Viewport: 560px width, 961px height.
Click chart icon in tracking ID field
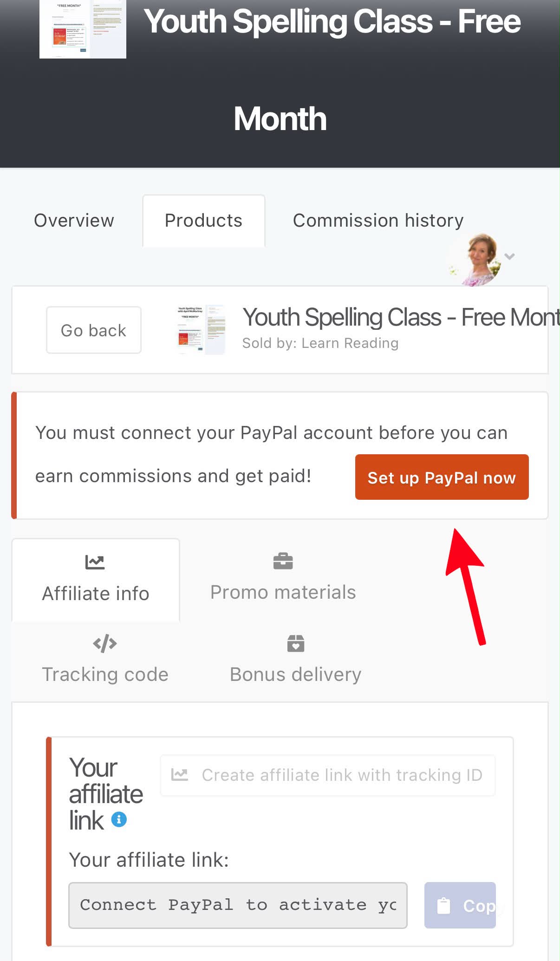click(x=180, y=775)
